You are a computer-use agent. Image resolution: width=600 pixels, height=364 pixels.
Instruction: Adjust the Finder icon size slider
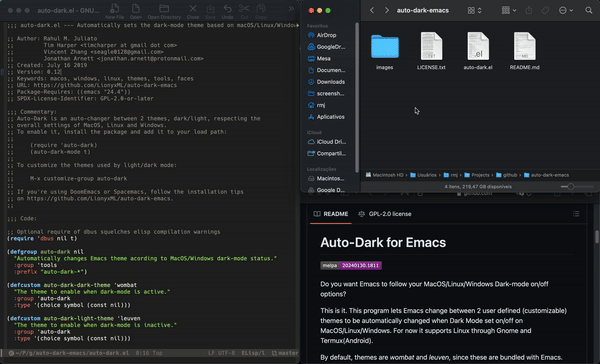pyautogui.click(x=571, y=187)
